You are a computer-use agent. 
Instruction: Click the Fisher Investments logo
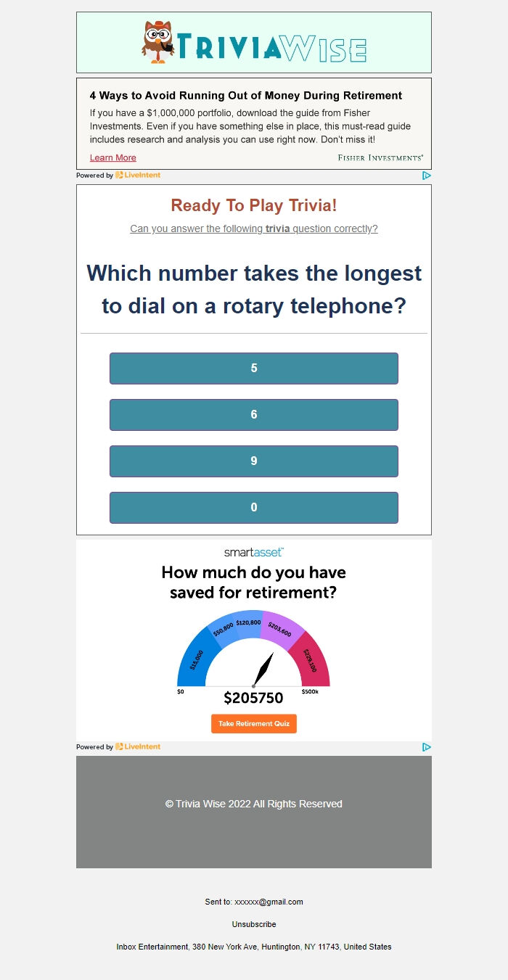380,157
